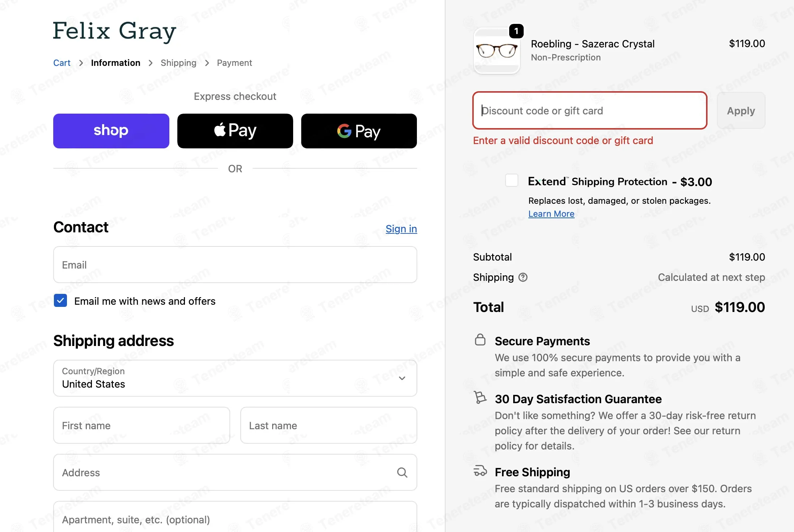Check out with Apple Pay
This screenshot has height=532, width=794.
click(x=235, y=131)
